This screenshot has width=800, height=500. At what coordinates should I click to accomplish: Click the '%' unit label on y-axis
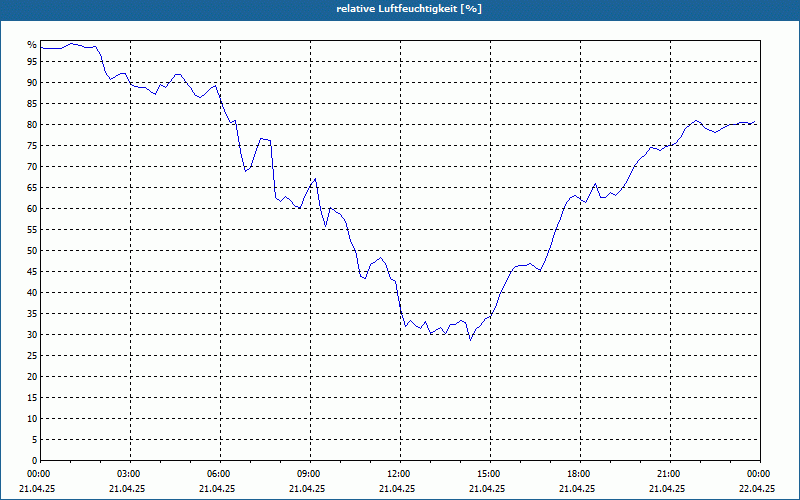[x=32, y=45]
